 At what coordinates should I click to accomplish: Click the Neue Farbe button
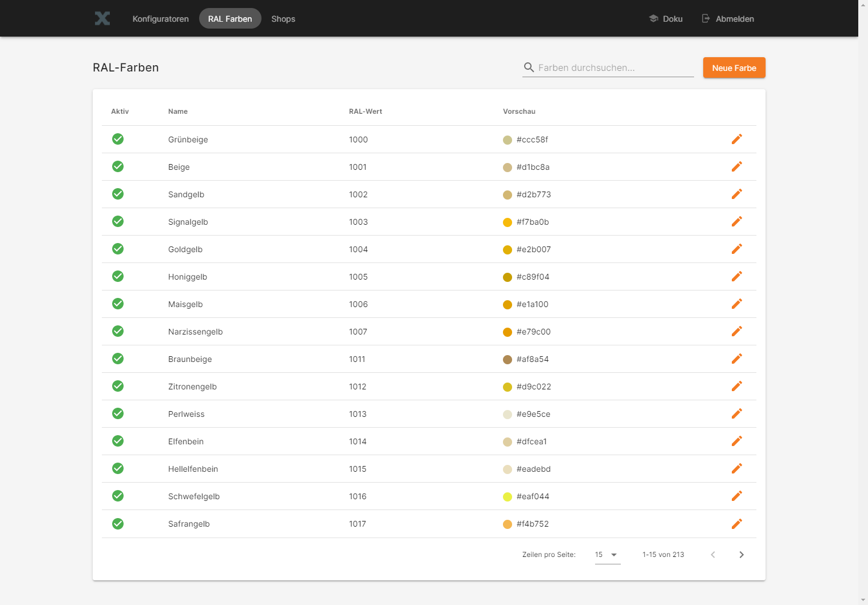coord(734,67)
